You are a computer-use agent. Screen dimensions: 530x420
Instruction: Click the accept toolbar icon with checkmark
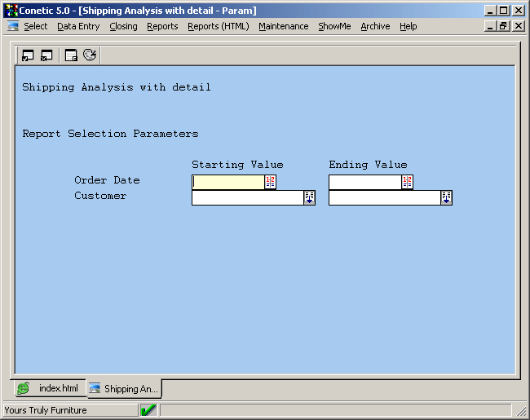[x=28, y=55]
